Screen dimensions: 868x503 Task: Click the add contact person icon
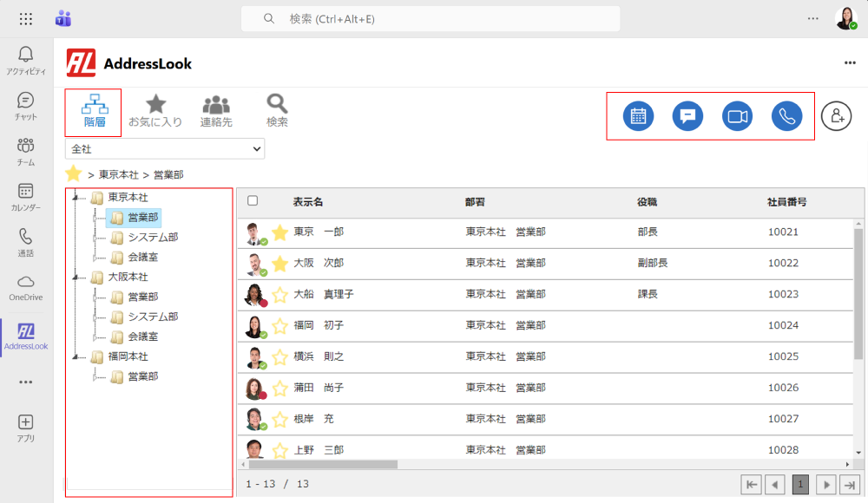(837, 116)
